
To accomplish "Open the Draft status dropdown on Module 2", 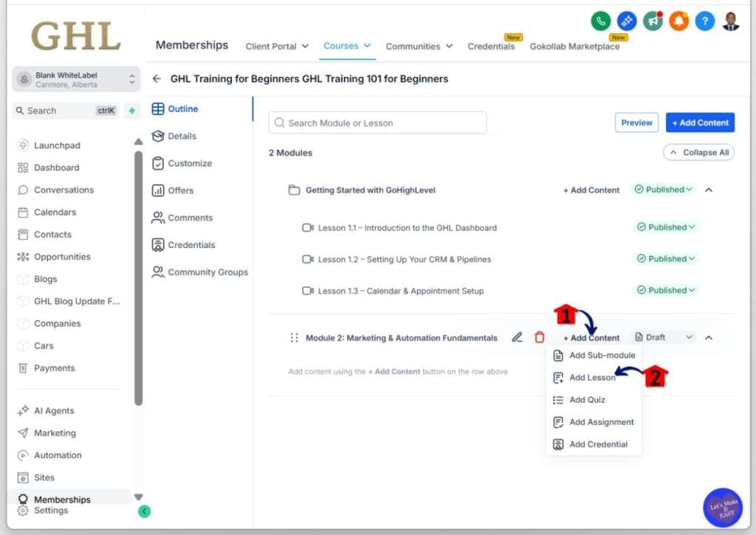I will pyautogui.click(x=662, y=337).
